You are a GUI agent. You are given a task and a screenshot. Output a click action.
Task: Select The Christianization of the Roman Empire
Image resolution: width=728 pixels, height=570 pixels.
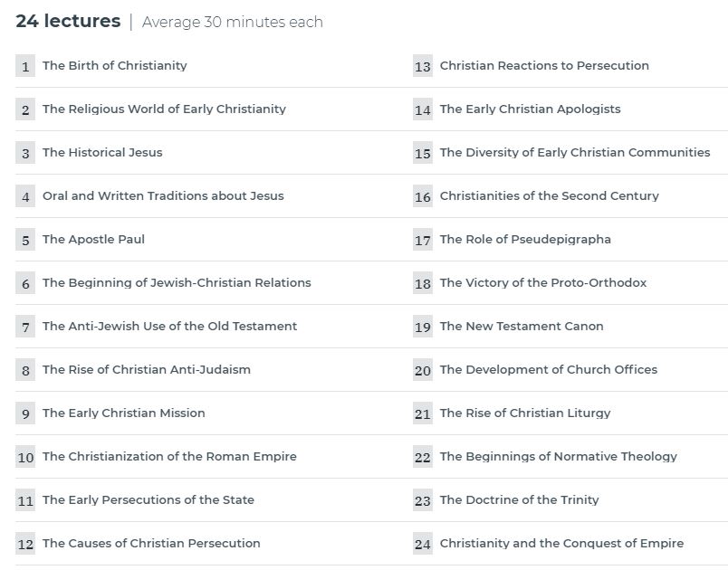[x=169, y=456]
